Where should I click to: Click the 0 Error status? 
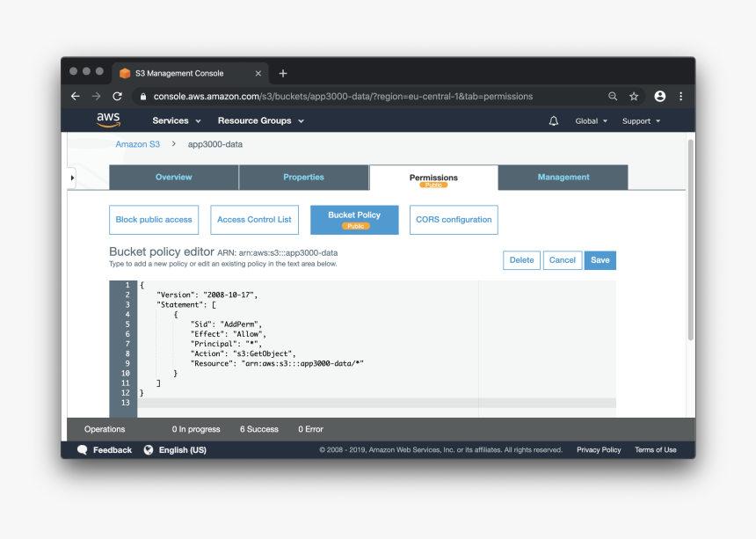point(310,429)
